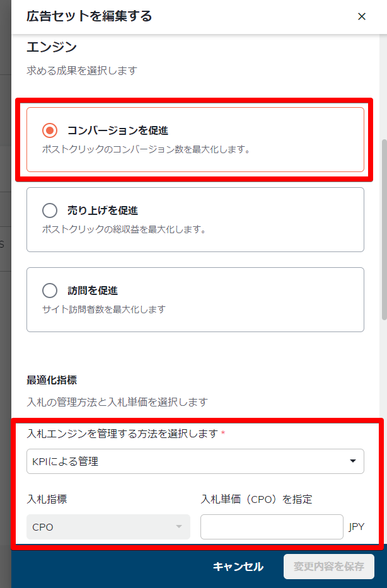The width and height of the screenshot is (387, 588).
Task: Click the エンジン section heading
Action: pyautogui.click(x=52, y=47)
